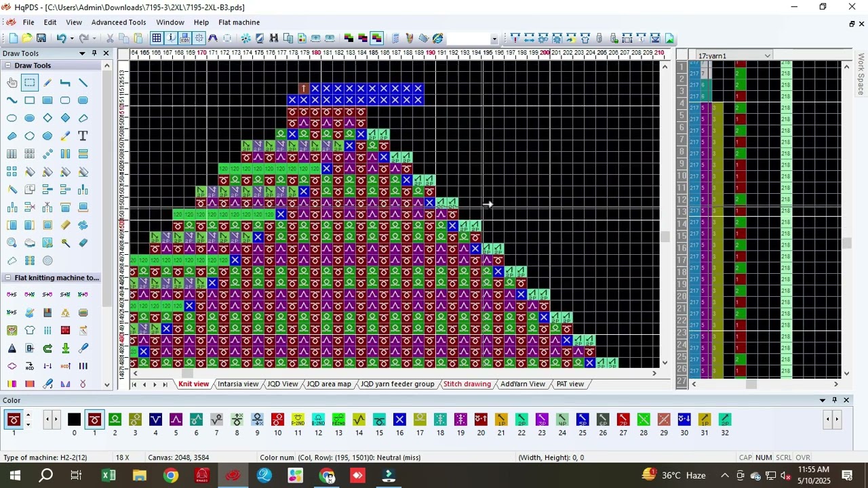This screenshot has height=488, width=868.
Task: Click the blue snowflake toolbar icon
Action: click(245, 39)
